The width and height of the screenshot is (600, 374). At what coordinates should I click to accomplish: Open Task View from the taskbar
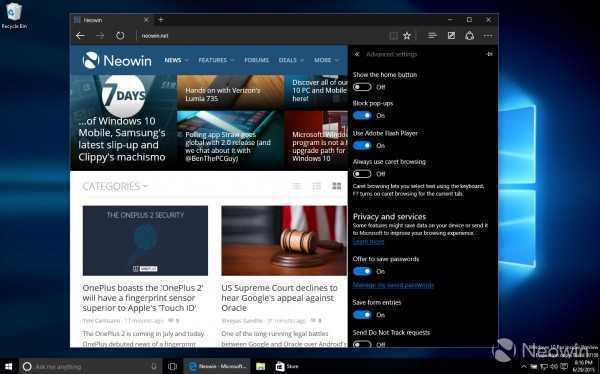(173, 366)
